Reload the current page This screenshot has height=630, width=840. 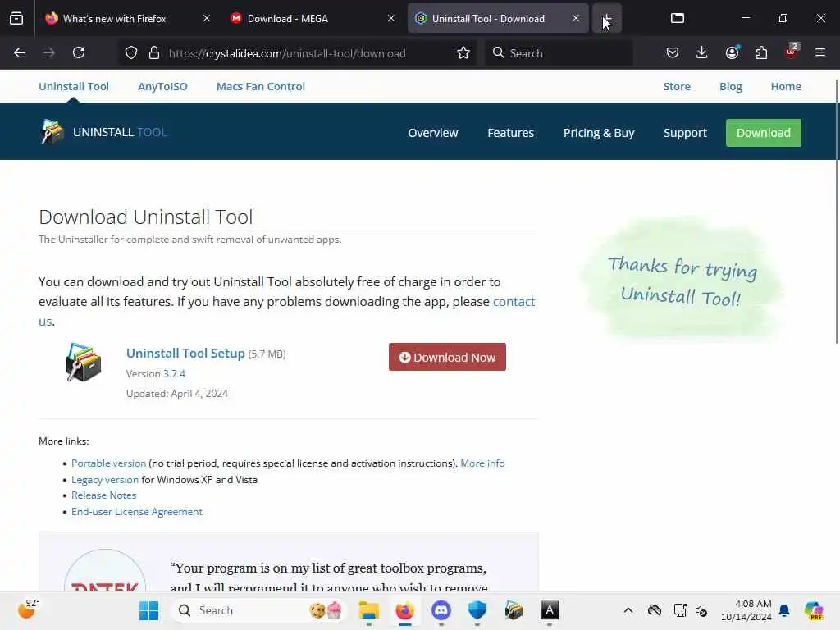(x=79, y=52)
